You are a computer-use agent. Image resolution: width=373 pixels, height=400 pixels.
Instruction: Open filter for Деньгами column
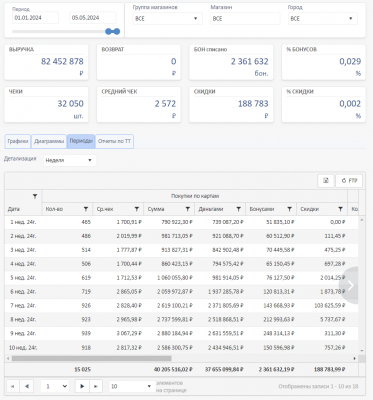(x=239, y=209)
